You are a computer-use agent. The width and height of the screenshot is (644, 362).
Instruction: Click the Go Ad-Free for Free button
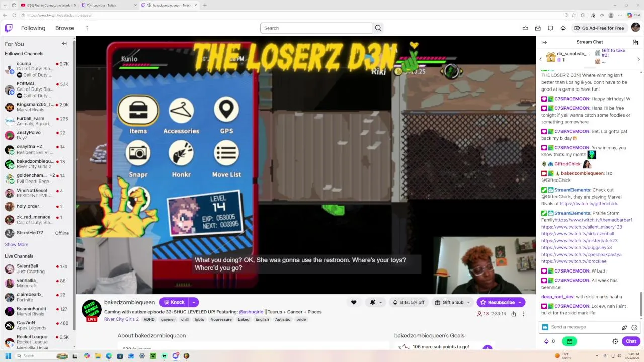pyautogui.click(x=599, y=28)
